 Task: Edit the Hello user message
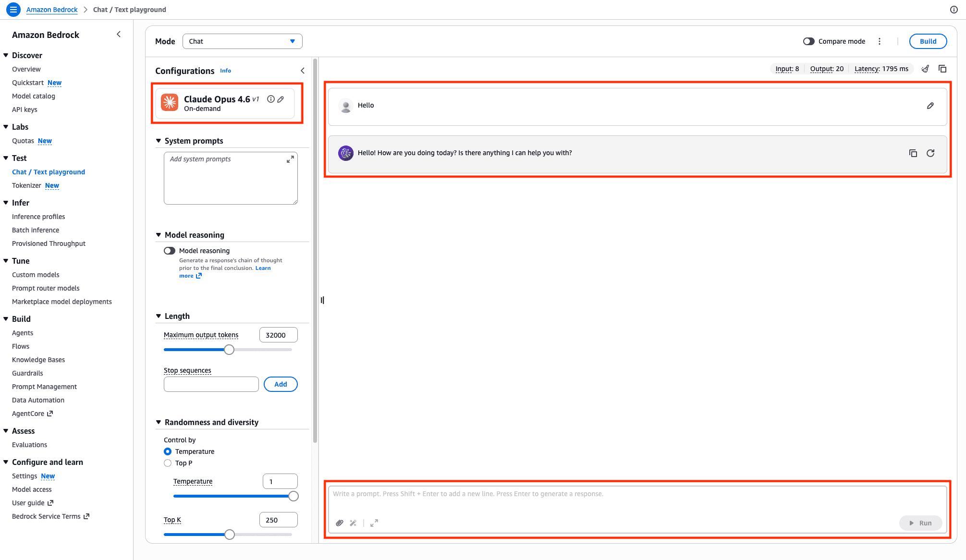[x=930, y=106]
